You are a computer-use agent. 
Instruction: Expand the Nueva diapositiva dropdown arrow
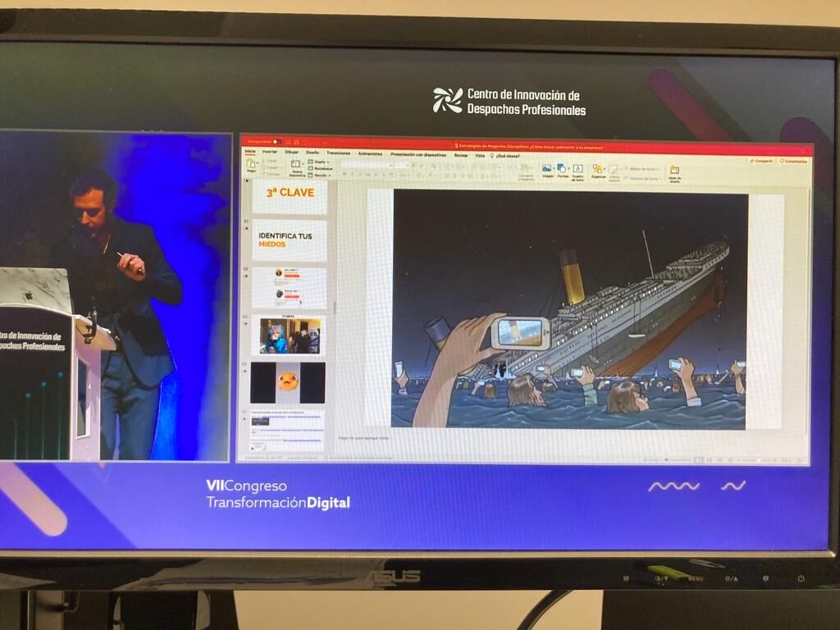point(304,163)
